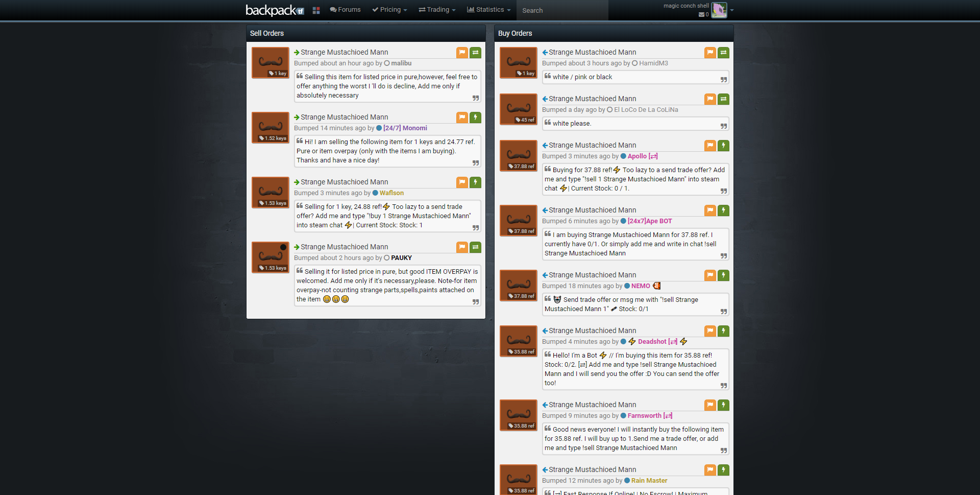Expand the user account dropdown caret
The width and height of the screenshot is (980, 495).
click(x=732, y=10)
